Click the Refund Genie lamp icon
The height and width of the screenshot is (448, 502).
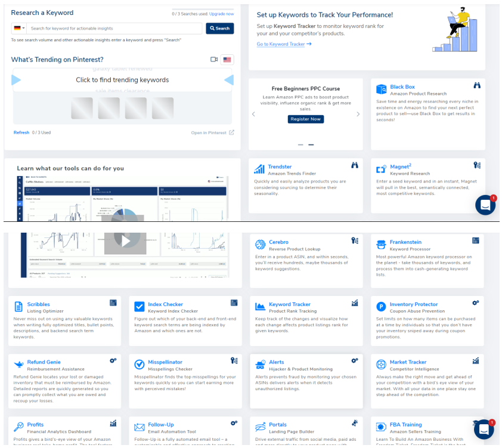[18, 364]
